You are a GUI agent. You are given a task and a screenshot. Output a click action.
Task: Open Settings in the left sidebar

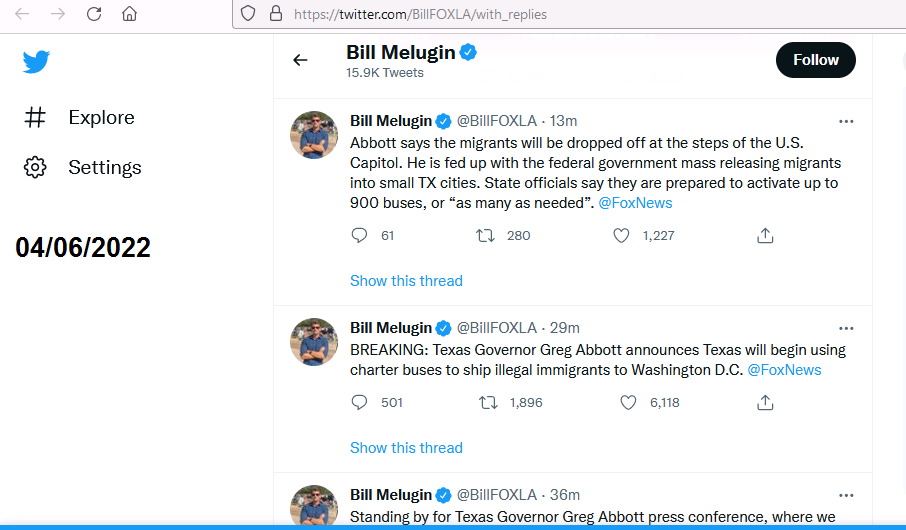click(104, 167)
